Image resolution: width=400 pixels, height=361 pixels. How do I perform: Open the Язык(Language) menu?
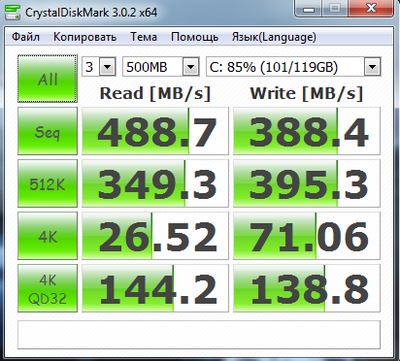[x=274, y=37]
